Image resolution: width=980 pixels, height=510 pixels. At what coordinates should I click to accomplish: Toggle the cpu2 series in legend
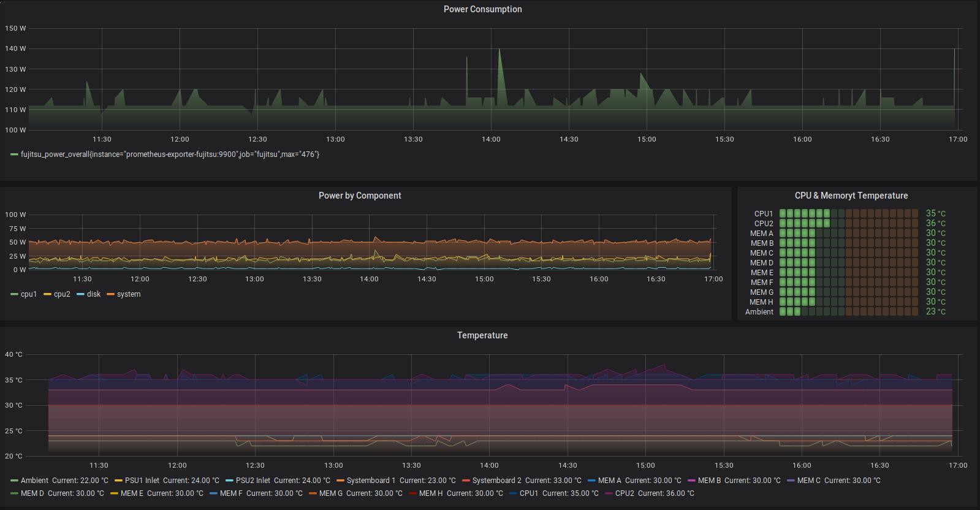coord(62,294)
